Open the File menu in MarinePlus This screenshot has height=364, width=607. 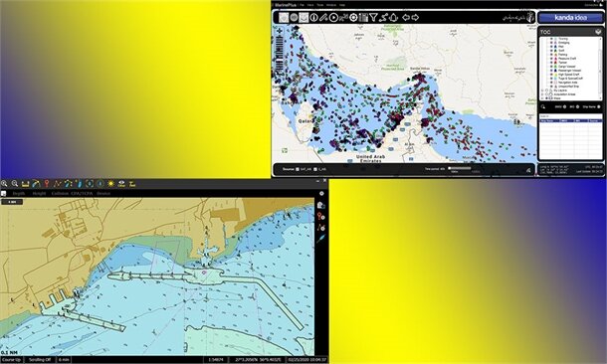302,5
